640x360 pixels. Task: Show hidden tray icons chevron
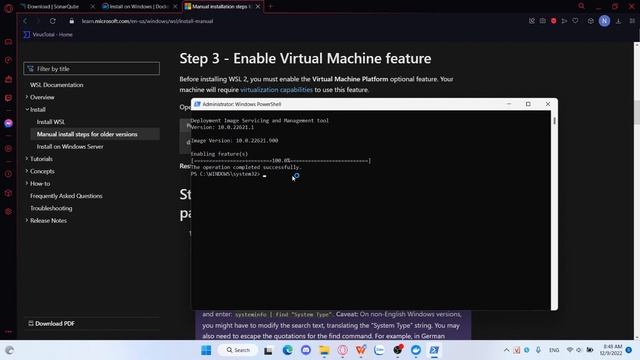click(x=506, y=350)
